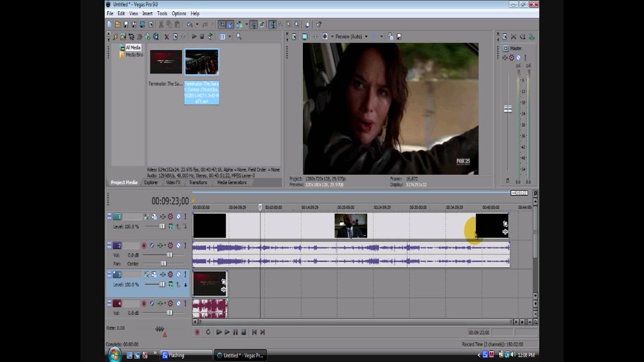
Task: Create a new project from main toolbar
Action: pyautogui.click(x=109, y=24)
